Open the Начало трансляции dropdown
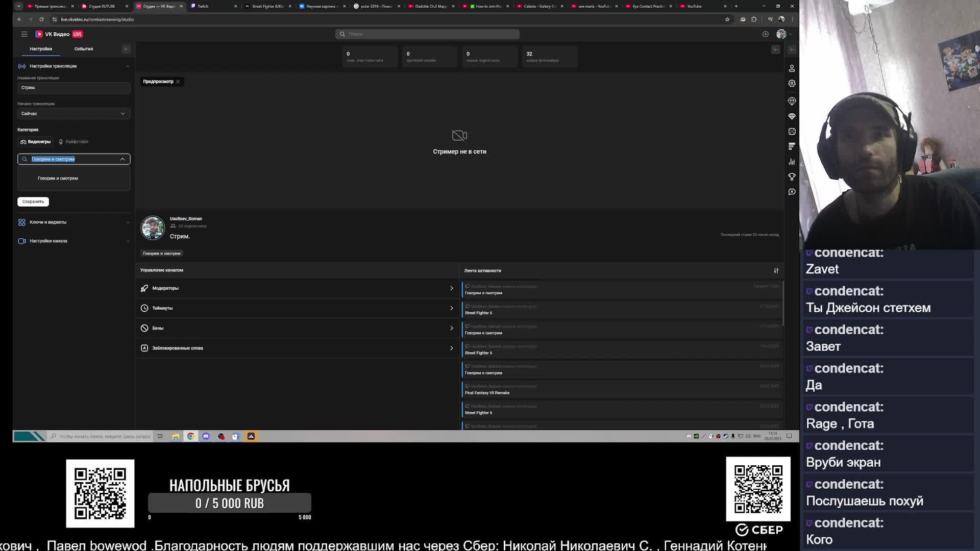Screen dimensions: 980x551 pos(73,114)
